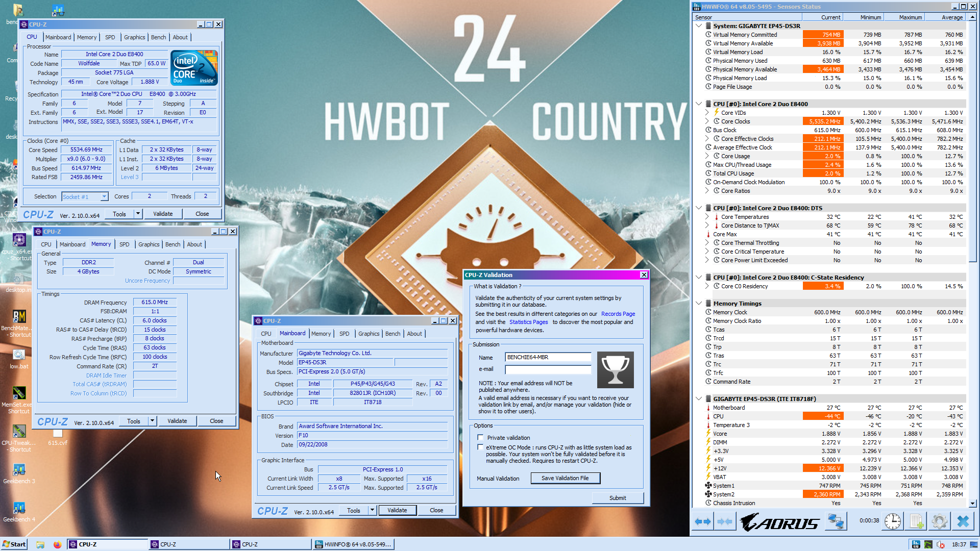Click the Vcore sensor row in HWiNFO
The width and height of the screenshot is (980, 551).
click(834, 434)
